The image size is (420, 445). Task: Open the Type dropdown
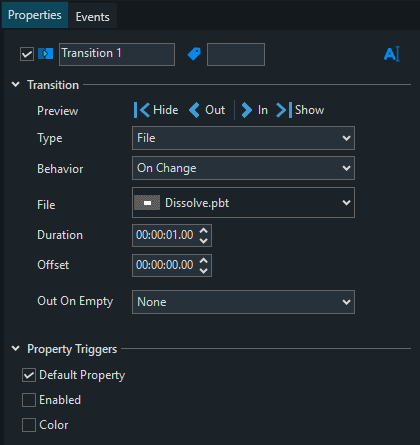243,138
